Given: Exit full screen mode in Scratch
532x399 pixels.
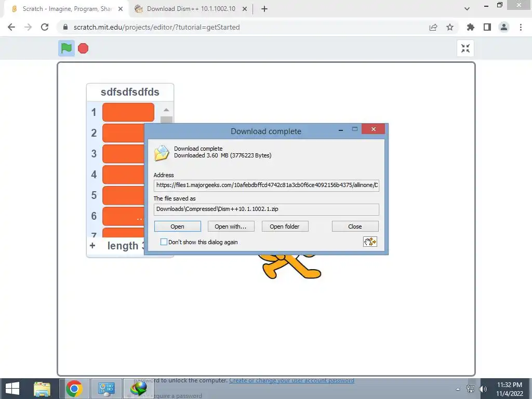Looking at the screenshot, I should coord(465,48).
